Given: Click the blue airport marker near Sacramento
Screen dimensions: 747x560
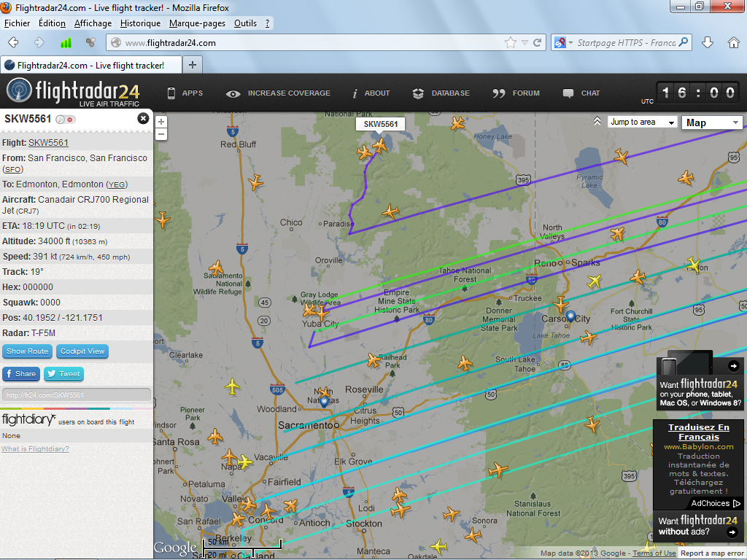Looking at the screenshot, I should click(x=325, y=402).
